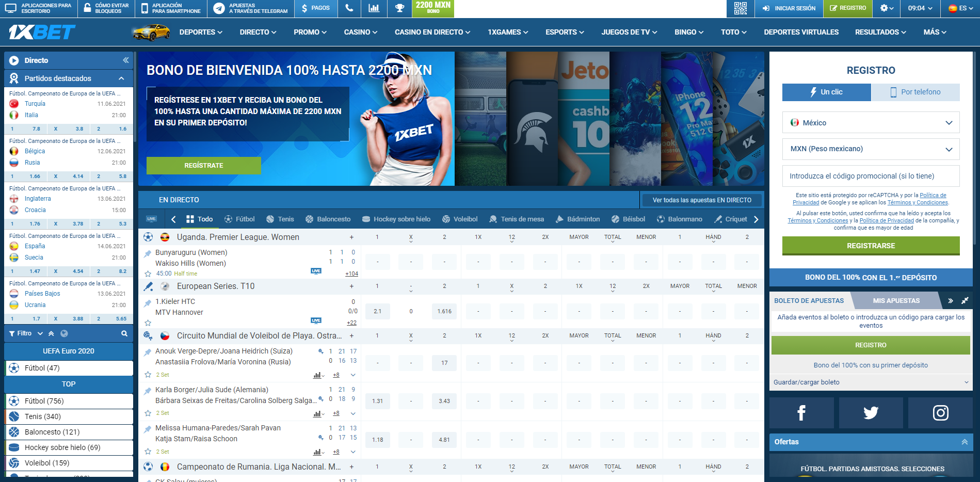Open the settings gear in top bar
The image size is (980, 482).
coord(887,8)
